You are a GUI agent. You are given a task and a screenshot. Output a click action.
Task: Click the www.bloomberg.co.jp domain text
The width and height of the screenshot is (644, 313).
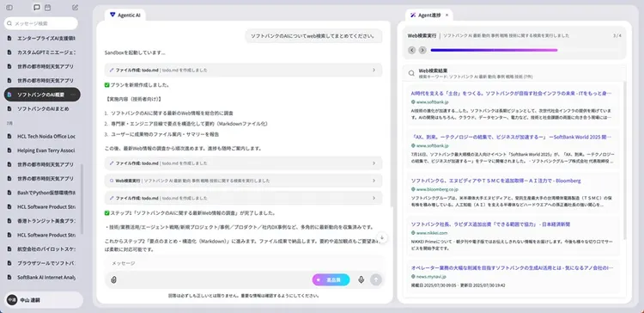[x=437, y=189]
